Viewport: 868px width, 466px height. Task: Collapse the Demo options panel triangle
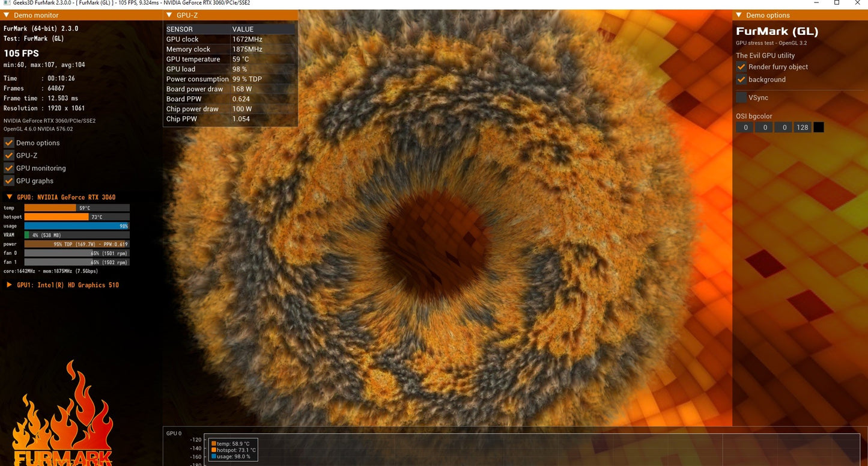[x=738, y=15]
